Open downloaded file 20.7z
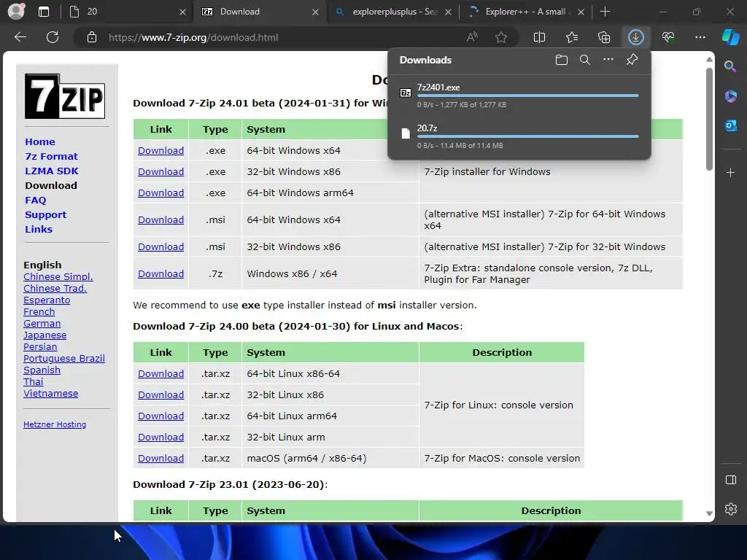This screenshot has height=560, width=747. (427, 128)
